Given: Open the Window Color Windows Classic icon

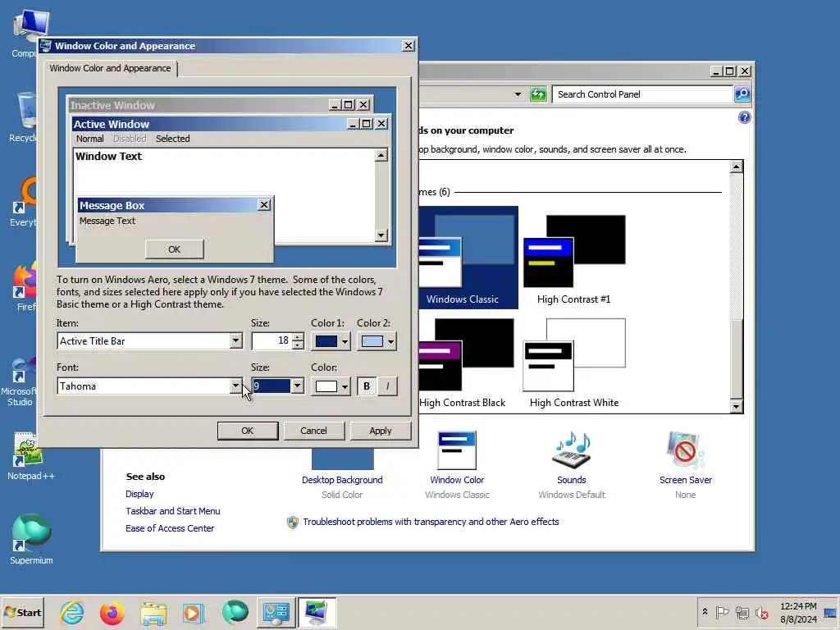Looking at the screenshot, I should (x=456, y=450).
